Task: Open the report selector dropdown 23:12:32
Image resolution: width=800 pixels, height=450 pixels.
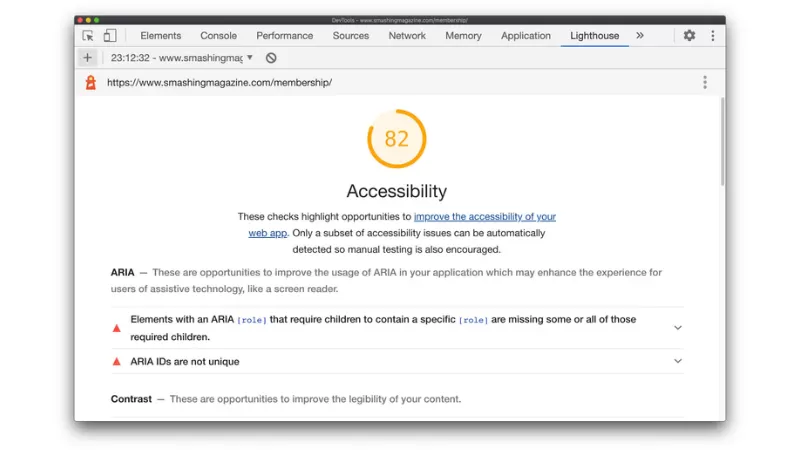Action: [182, 58]
